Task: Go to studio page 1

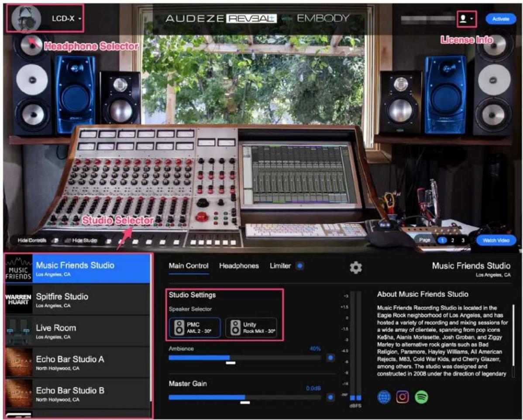Action: (x=442, y=240)
